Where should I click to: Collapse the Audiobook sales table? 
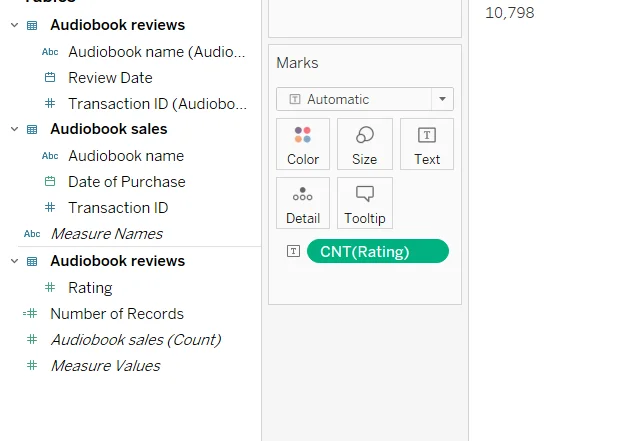click(x=14, y=129)
